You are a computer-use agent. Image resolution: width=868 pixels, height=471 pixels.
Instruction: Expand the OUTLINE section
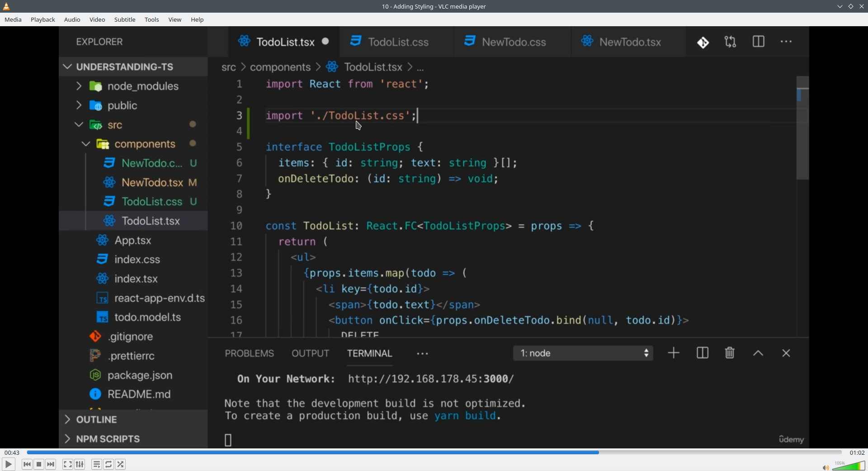(x=133, y=420)
